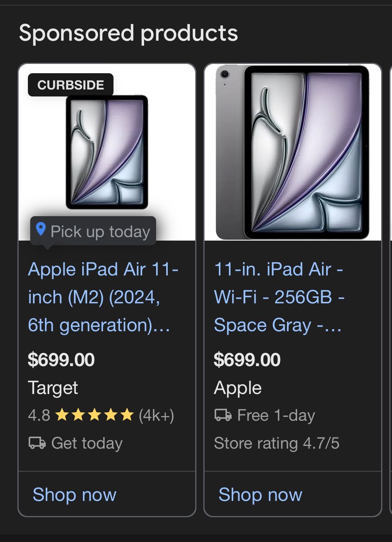Click the $699.00 price on the Apple listing
Screen dimensions: 392x542
click(x=247, y=360)
